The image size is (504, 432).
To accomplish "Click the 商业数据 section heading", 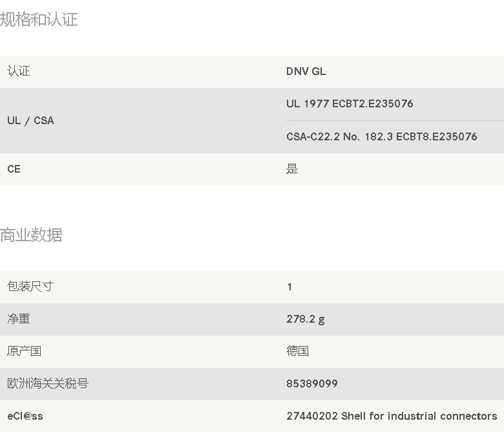I will tap(31, 235).
